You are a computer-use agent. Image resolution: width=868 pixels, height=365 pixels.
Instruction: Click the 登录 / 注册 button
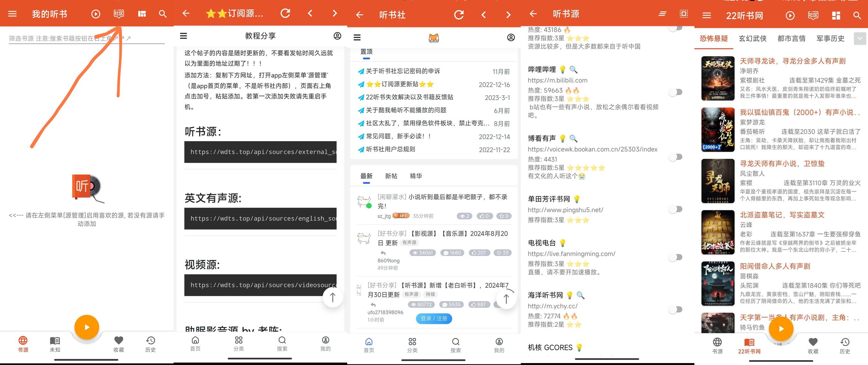point(434,318)
